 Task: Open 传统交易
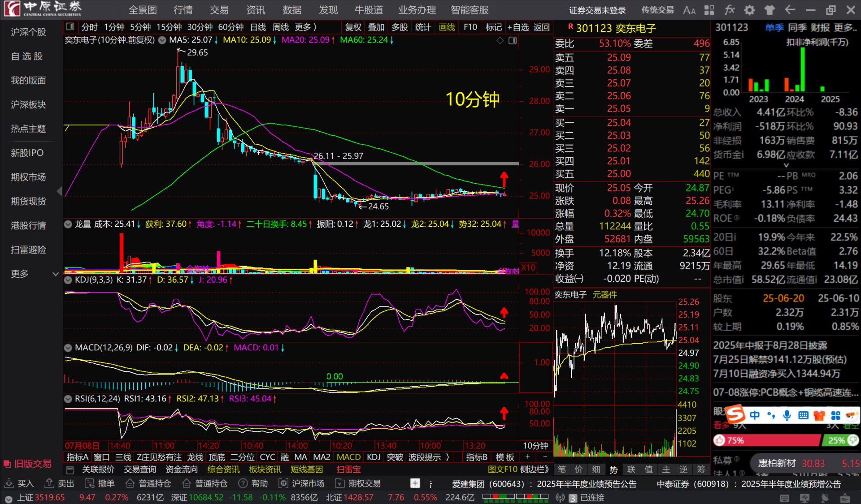657,10
